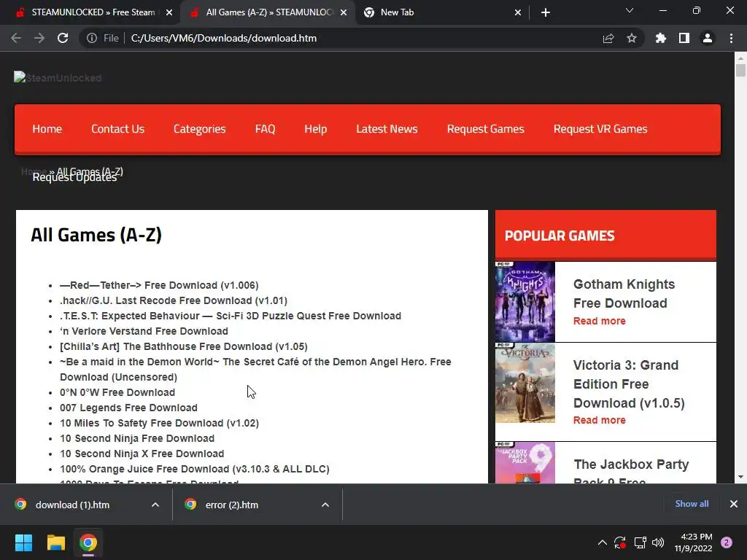Select the All Games (A-Z) tab
Viewport: 747px width, 560px height.
[268, 12]
